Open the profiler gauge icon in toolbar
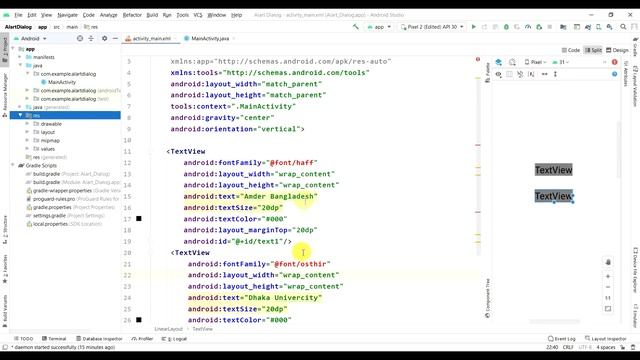640x360 pixels. (x=528, y=27)
